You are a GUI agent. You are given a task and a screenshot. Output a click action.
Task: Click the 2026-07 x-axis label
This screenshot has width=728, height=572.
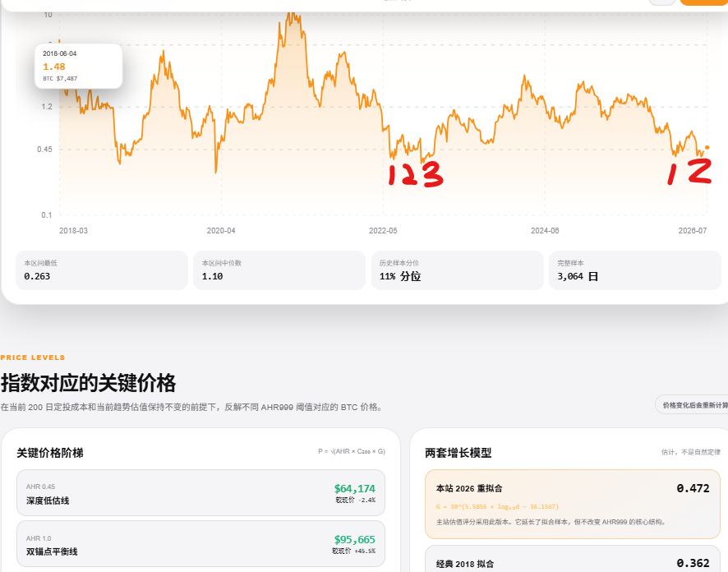coord(693,231)
